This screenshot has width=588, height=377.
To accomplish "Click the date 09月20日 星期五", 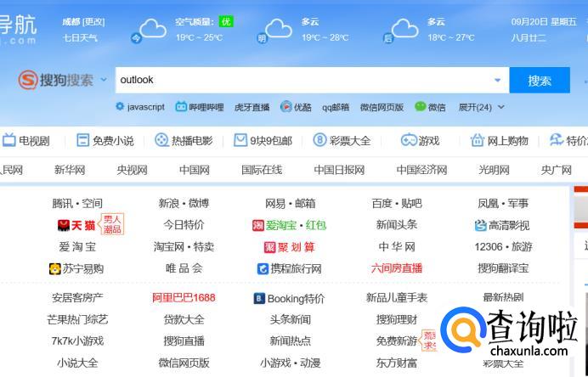I will point(544,22).
